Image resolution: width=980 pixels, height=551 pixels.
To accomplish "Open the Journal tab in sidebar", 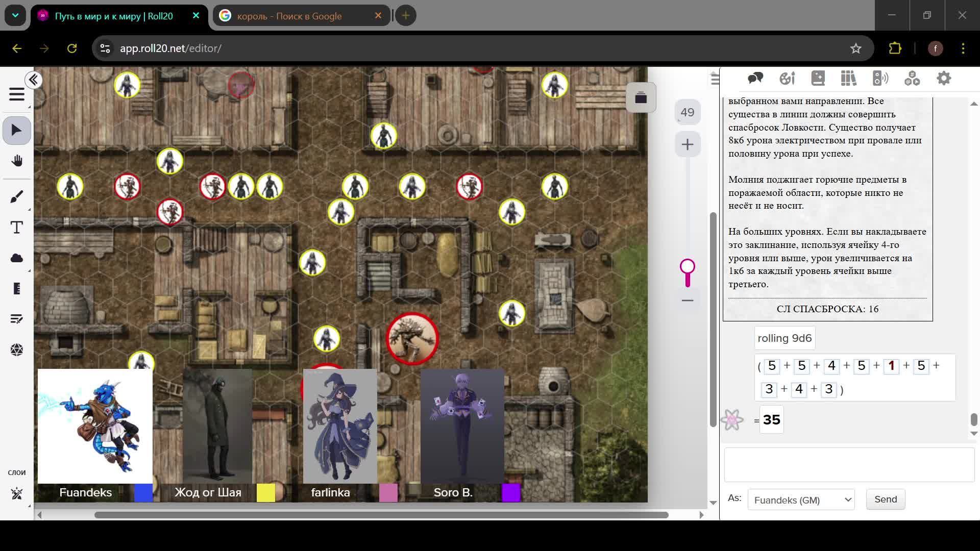I will [818, 79].
